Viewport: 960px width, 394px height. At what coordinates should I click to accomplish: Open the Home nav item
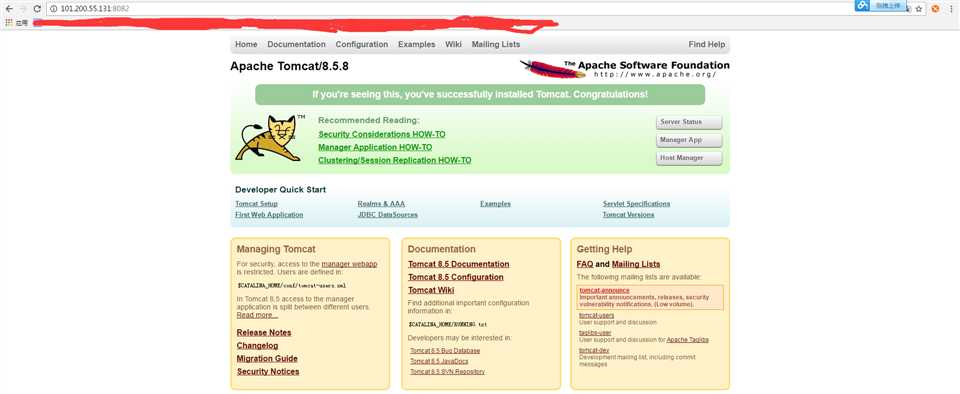click(246, 45)
